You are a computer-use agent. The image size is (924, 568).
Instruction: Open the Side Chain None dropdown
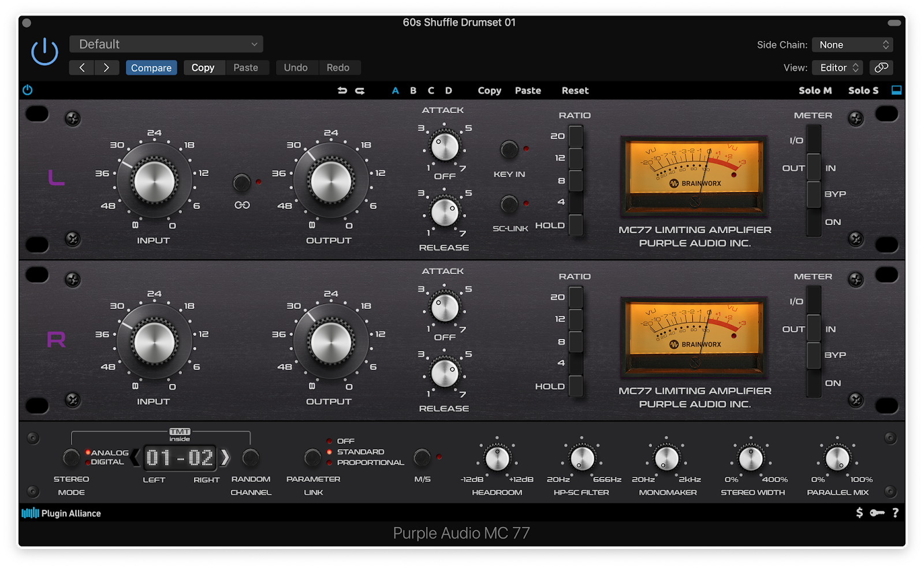(x=852, y=45)
